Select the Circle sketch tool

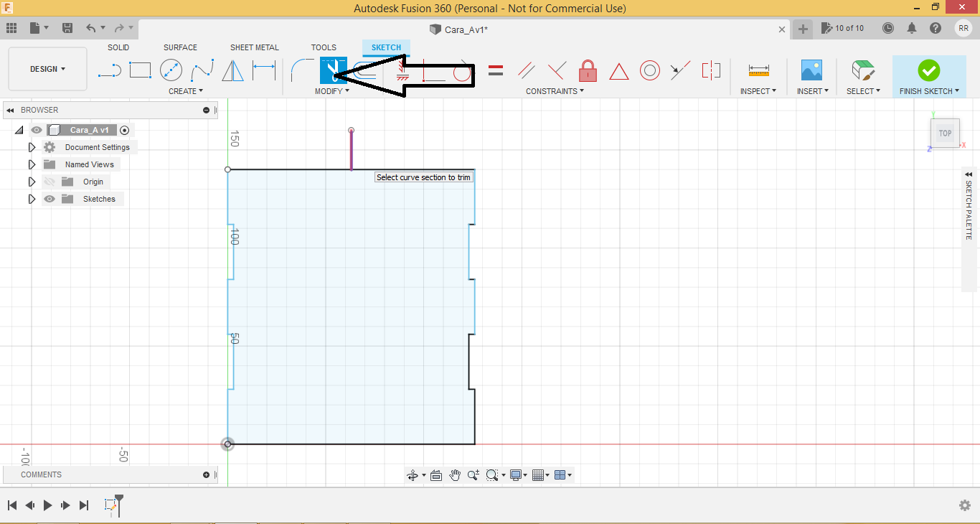tap(171, 70)
